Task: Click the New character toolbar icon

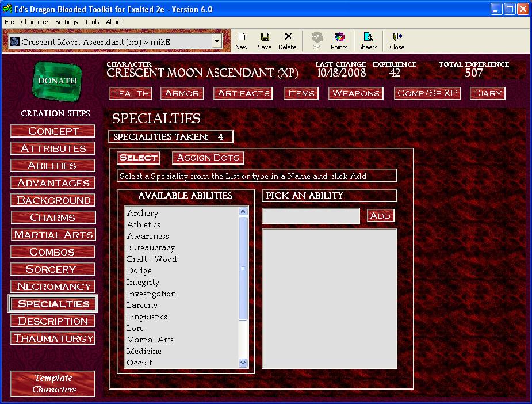Action: tap(242, 41)
